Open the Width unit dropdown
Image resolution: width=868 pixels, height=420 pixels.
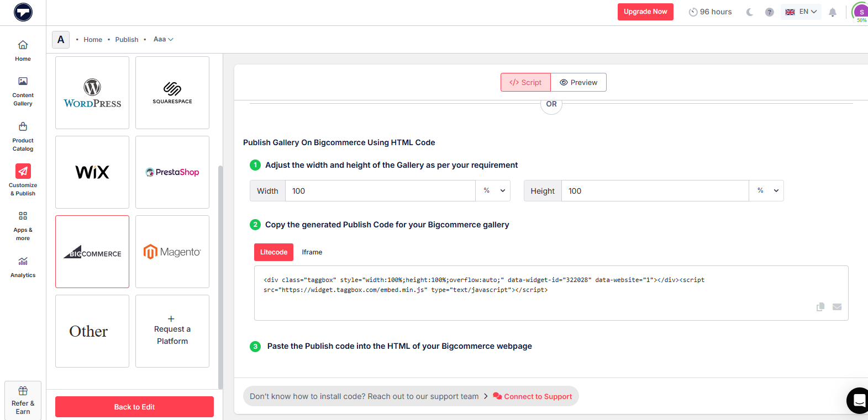tap(493, 190)
